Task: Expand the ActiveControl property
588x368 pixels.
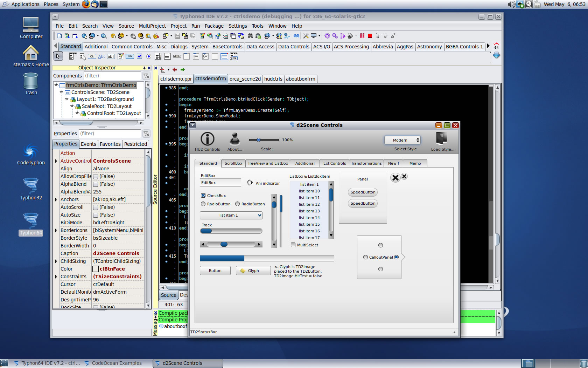Action: click(x=56, y=161)
